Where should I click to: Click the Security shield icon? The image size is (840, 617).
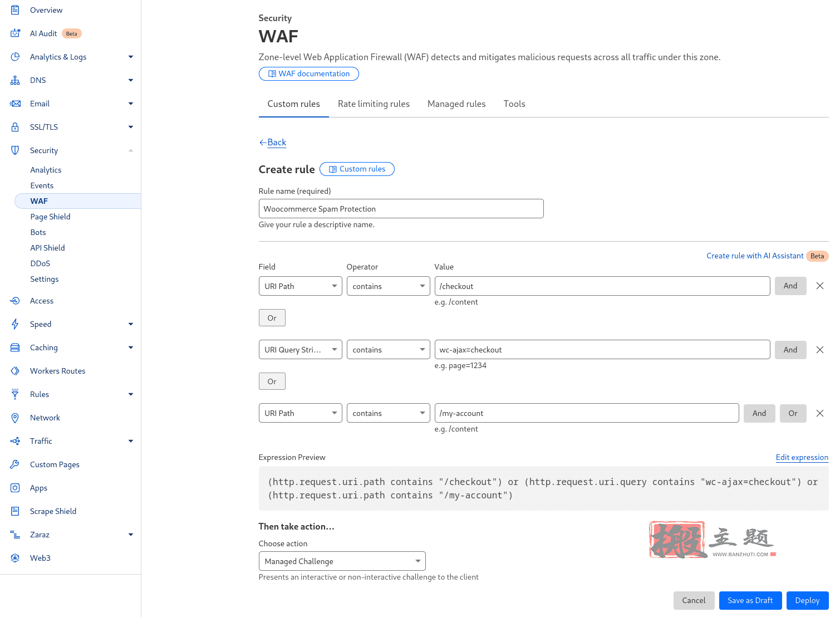[x=15, y=150]
